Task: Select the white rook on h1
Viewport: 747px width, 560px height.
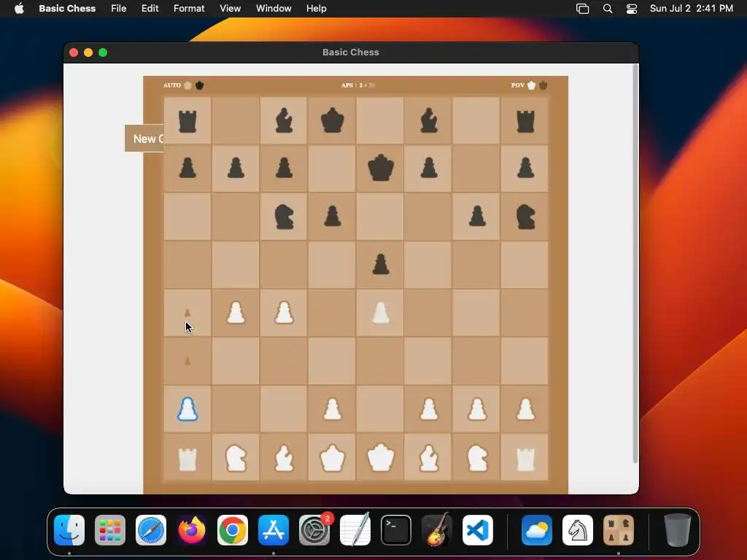Action: (x=525, y=459)
